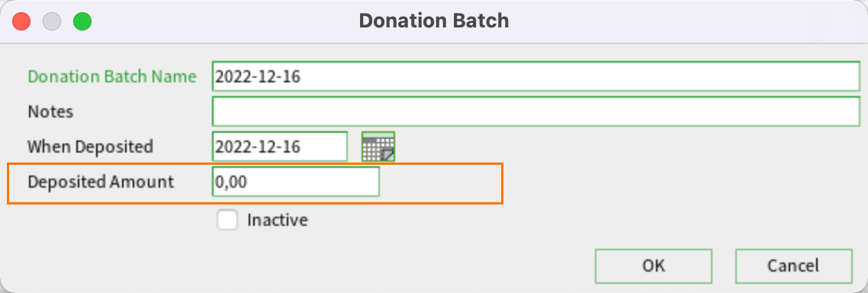Click the Deposited Amount field showing 0,00
868x293 pixels.
point(296,182)
